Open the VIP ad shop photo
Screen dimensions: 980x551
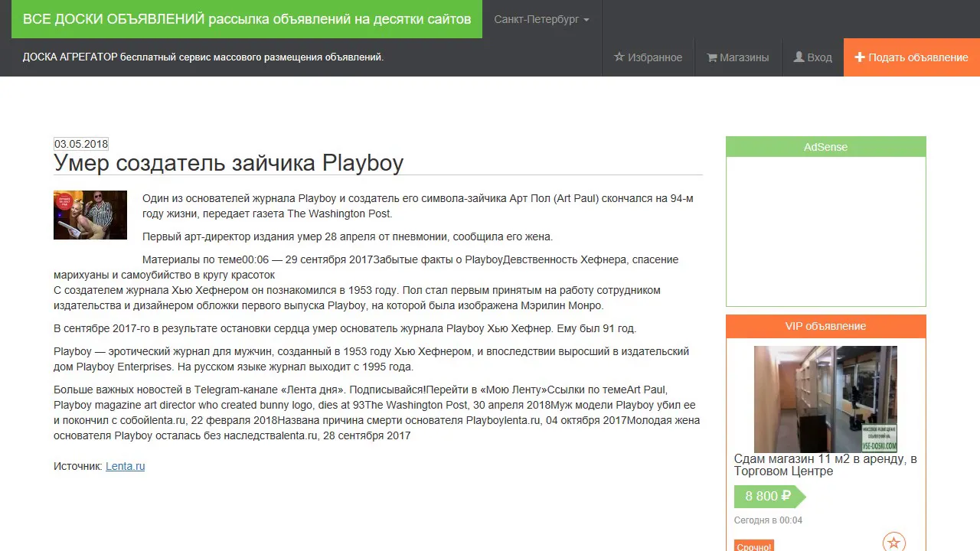[x=825, y=399]
